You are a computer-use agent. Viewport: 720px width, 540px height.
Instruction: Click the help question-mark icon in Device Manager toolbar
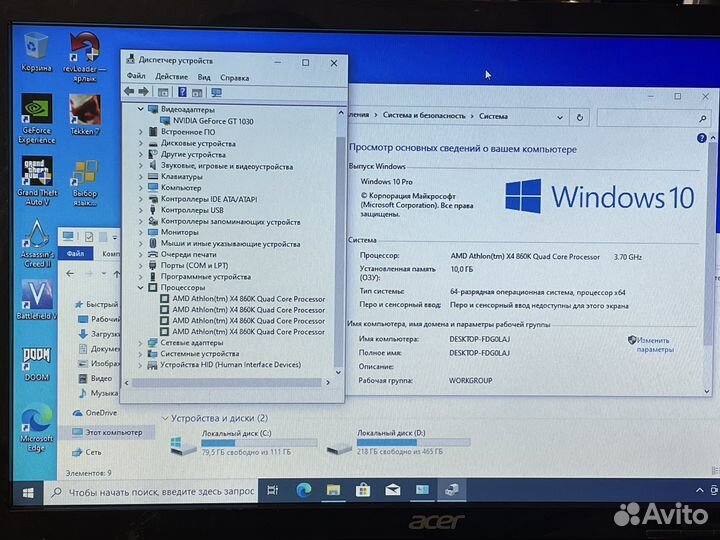click(x=182, y=92)
